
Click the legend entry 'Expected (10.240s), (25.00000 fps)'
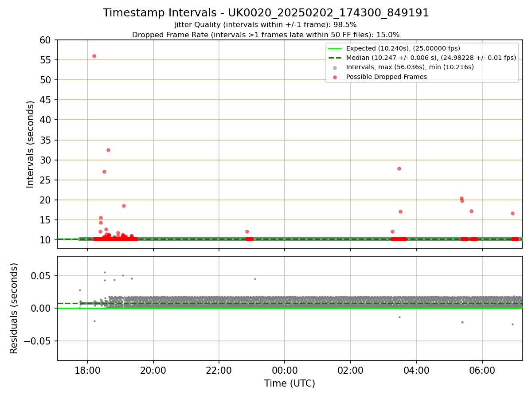point(403,48)
